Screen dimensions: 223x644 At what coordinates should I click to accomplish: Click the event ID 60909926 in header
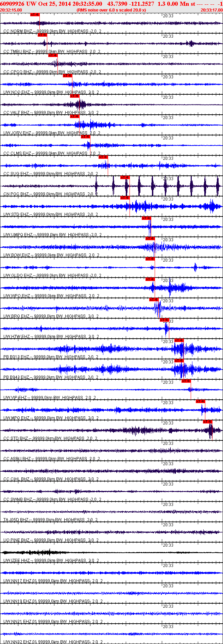[12, 4]
